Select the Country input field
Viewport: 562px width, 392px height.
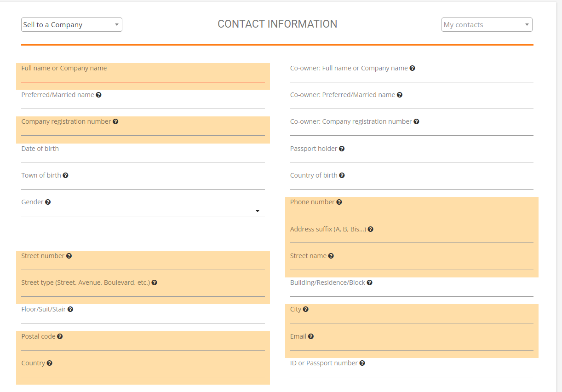[143, 372]
